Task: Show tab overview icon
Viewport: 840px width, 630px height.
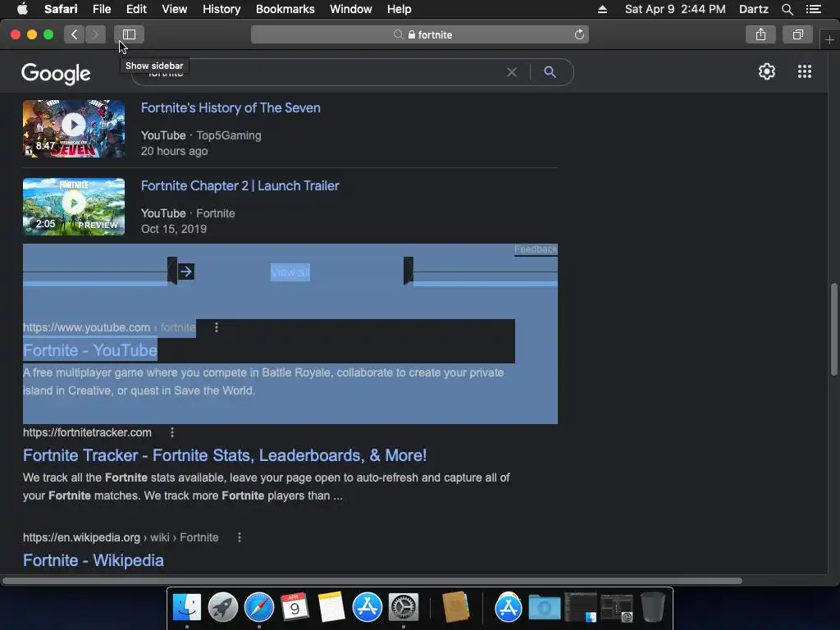Action: pos(797,34)
